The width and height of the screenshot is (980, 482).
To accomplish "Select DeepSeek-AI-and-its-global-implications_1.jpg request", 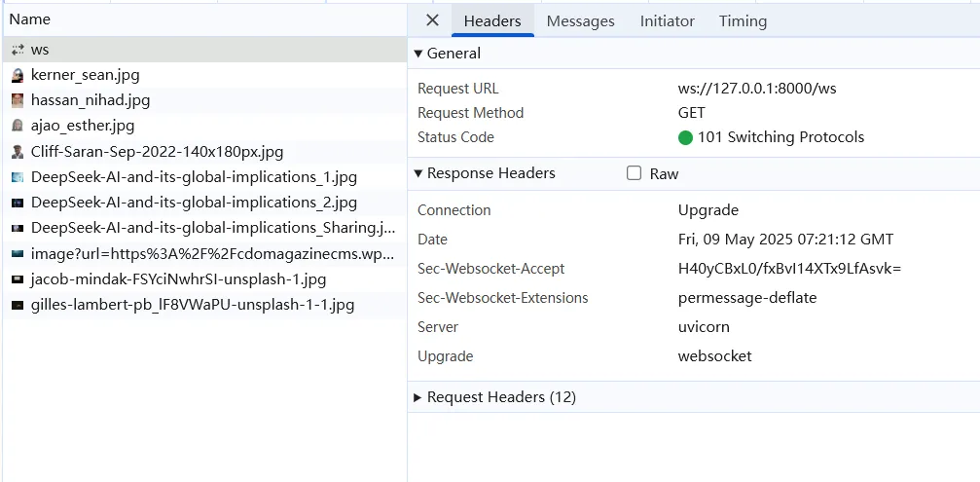I will 194,177.
